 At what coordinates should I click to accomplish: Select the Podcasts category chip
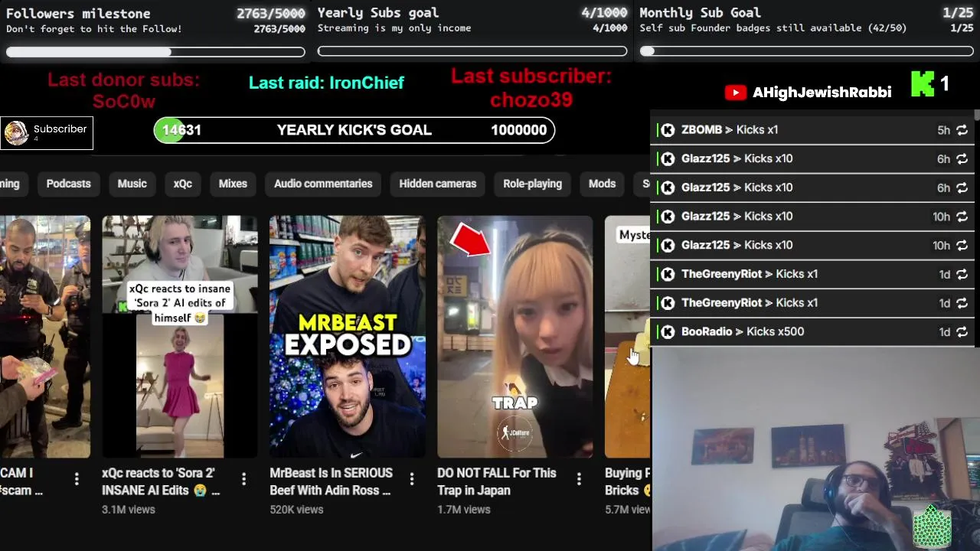coord(68,184)
